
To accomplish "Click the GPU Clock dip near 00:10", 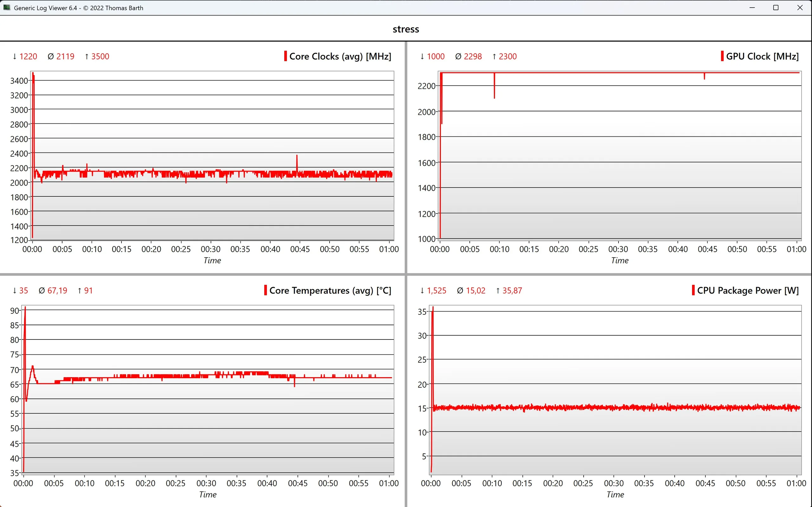I will (x=494, y=86).
